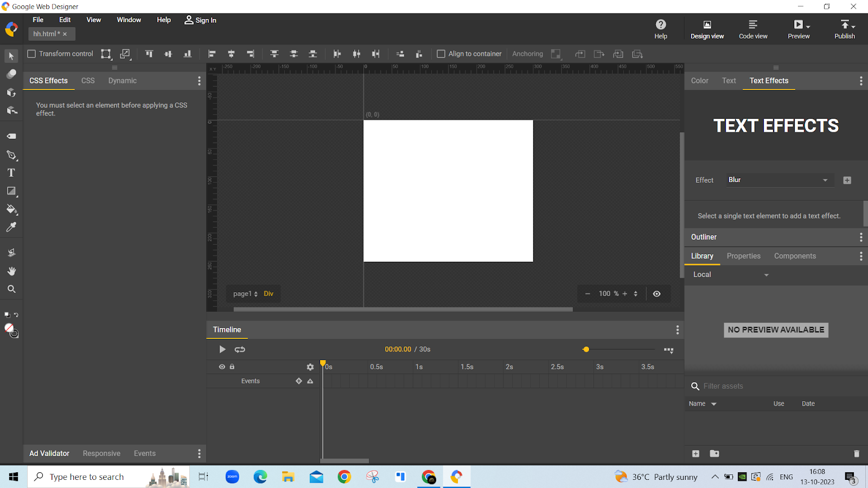Select the Hand pan tool

pos(11,271)
